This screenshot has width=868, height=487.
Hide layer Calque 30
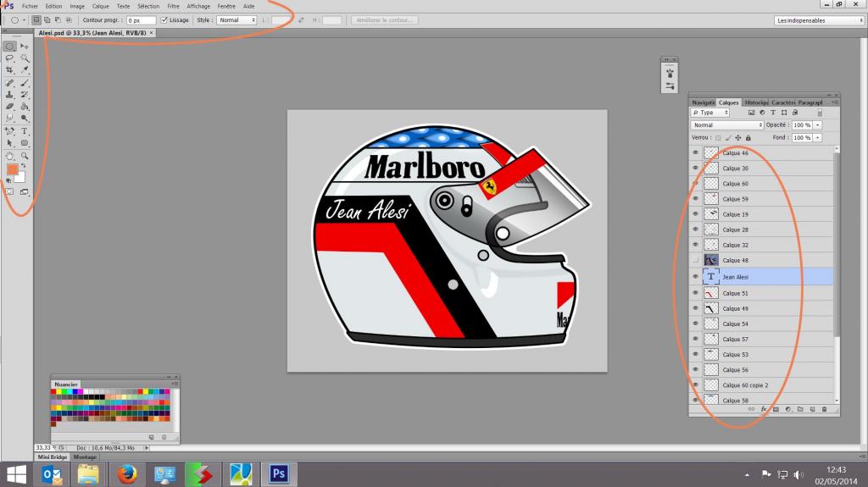click(x=695, y=169)
